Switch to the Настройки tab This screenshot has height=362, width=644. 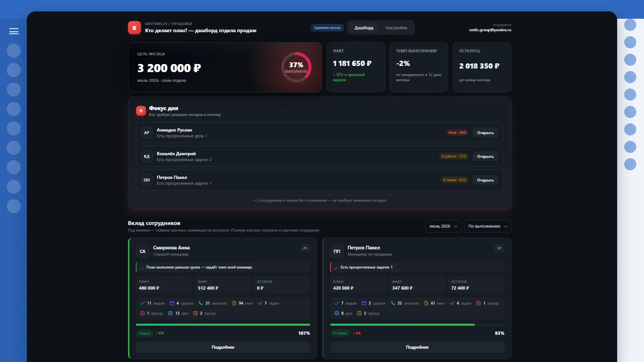[396, 28]
